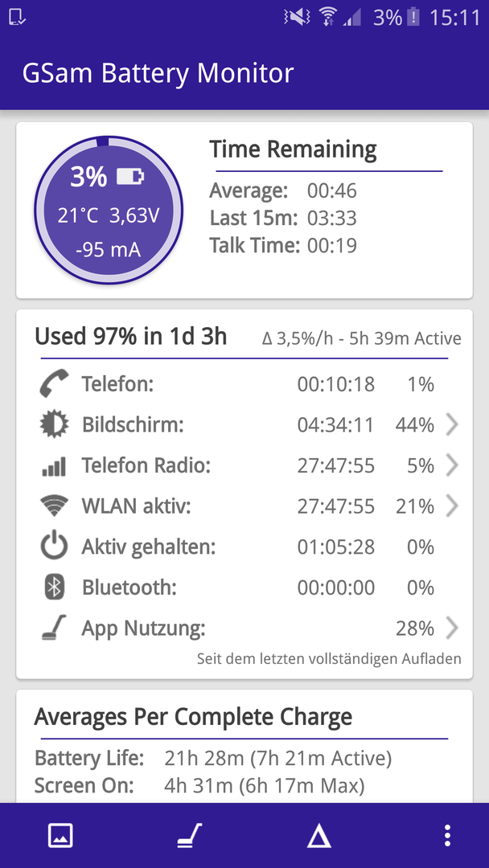Tap the Bluetooth icon in usage list
This screenshot has height=868, width=489.
[x=54, y=588]
